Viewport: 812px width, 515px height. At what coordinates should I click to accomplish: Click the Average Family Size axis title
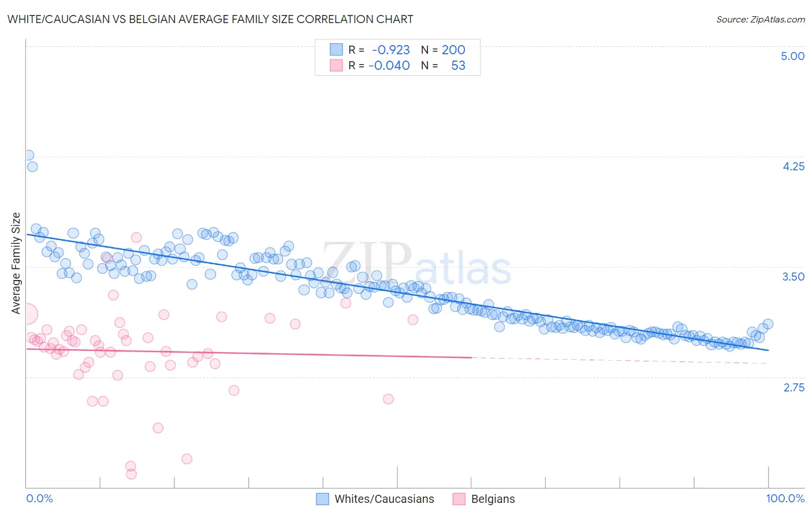point(16,263)
